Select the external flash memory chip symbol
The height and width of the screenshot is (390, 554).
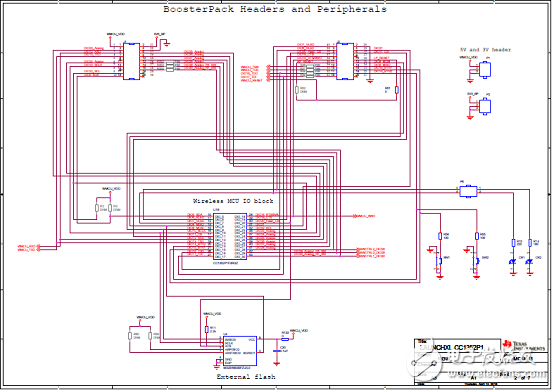240,351
